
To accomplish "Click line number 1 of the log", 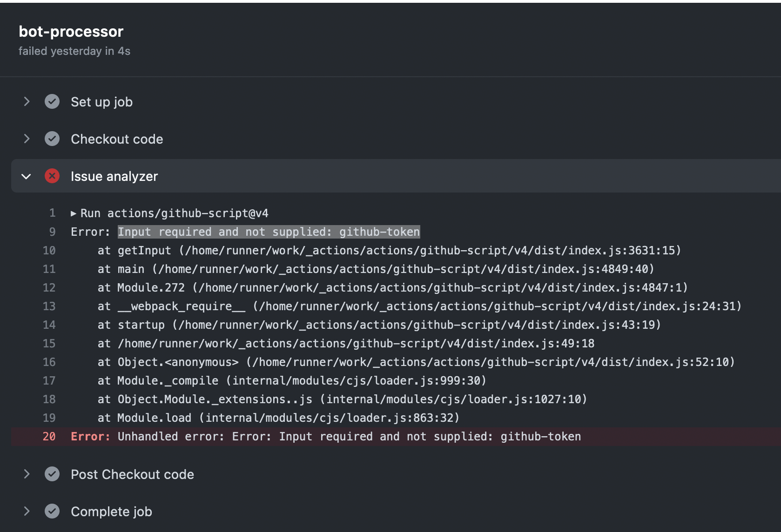I will (52, 213).
